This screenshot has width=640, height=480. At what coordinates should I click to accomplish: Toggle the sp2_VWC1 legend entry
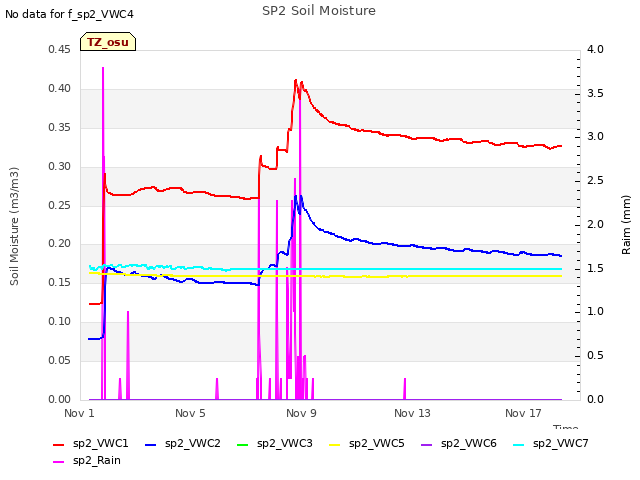tap(91, 443)
